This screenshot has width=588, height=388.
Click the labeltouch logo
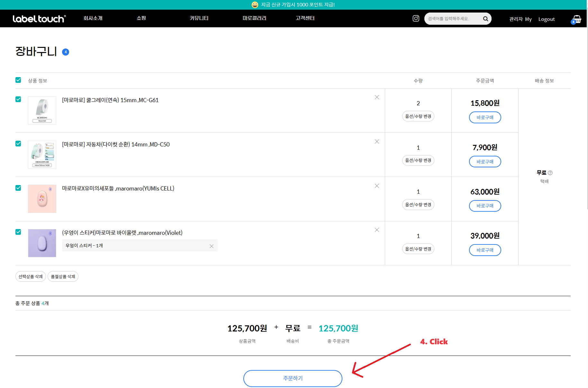39,19
